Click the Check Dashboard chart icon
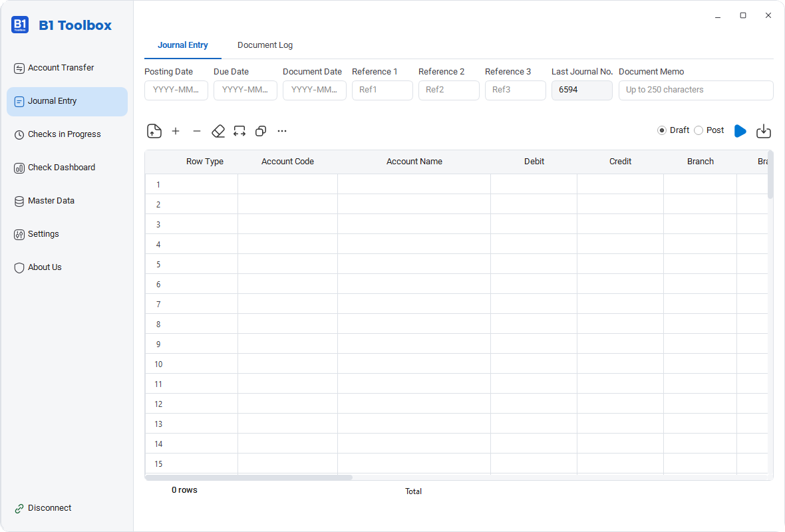This screenshot has height=532, width=785. click(x=19, y=168)
